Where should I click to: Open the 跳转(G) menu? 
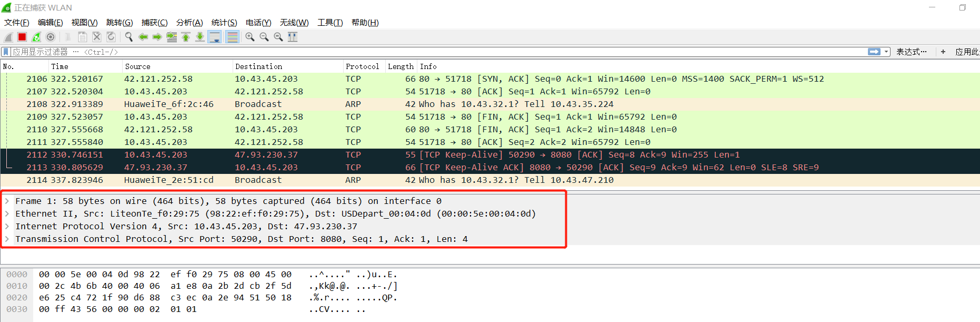(119, 22)
